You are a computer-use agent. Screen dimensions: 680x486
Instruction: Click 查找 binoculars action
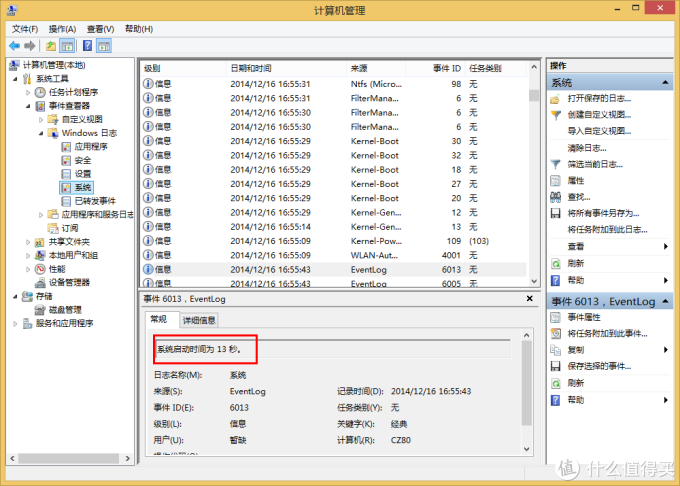pyautogui.click(x=579, y=197)
